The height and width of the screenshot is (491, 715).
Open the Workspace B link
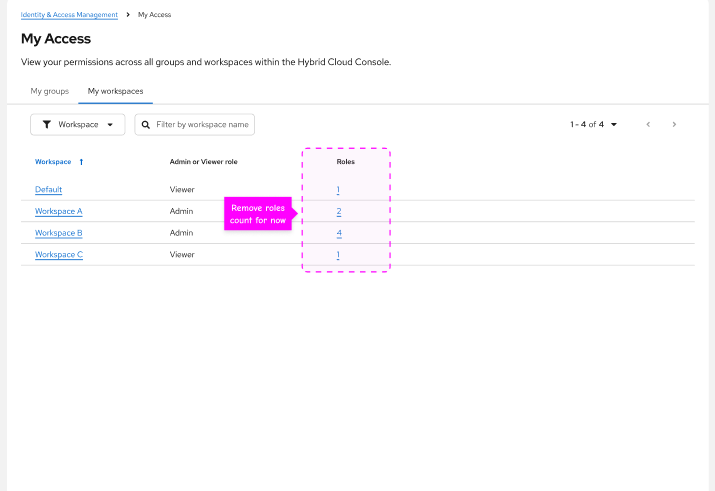pyautogui.click(x=58, y=233)
